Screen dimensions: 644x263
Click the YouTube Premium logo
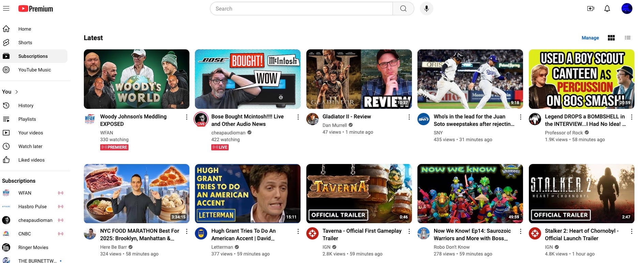point(36,9)
